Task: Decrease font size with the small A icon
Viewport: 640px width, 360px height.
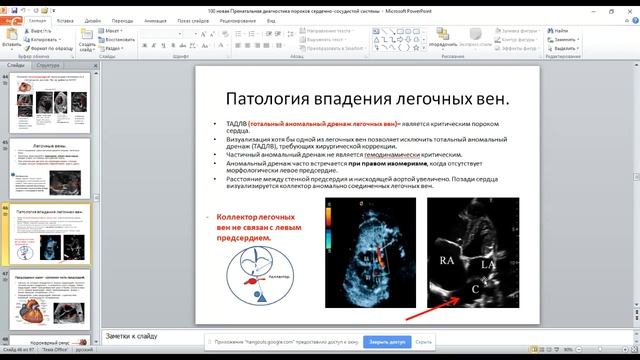Action: click(x=212, y=35)
